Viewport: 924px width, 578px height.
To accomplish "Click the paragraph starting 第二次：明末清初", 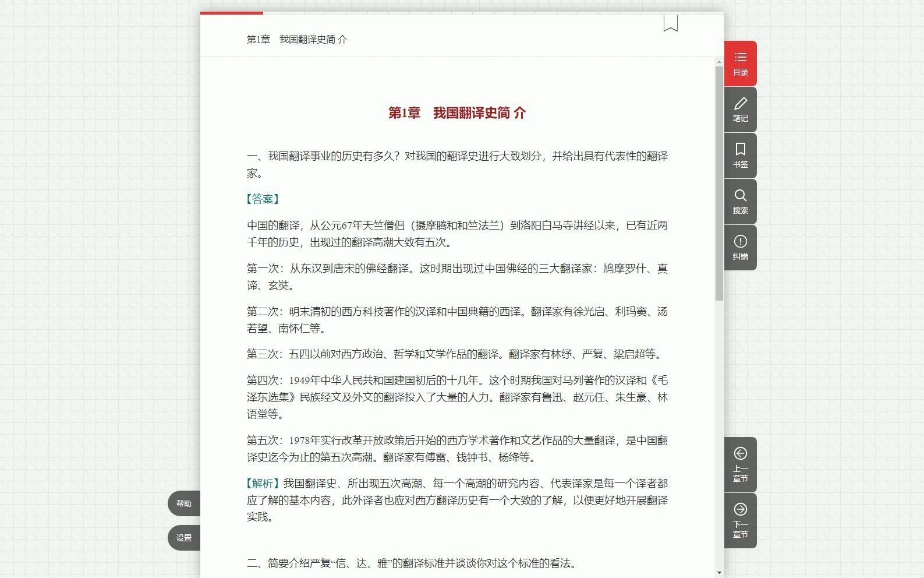I will [457, 320].
